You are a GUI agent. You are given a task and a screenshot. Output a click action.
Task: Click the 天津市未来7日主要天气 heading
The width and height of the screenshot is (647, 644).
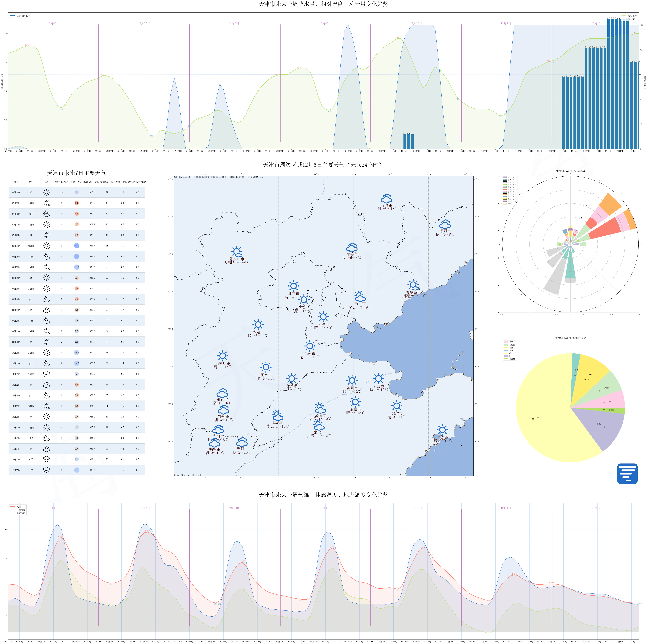pos(76,173)
